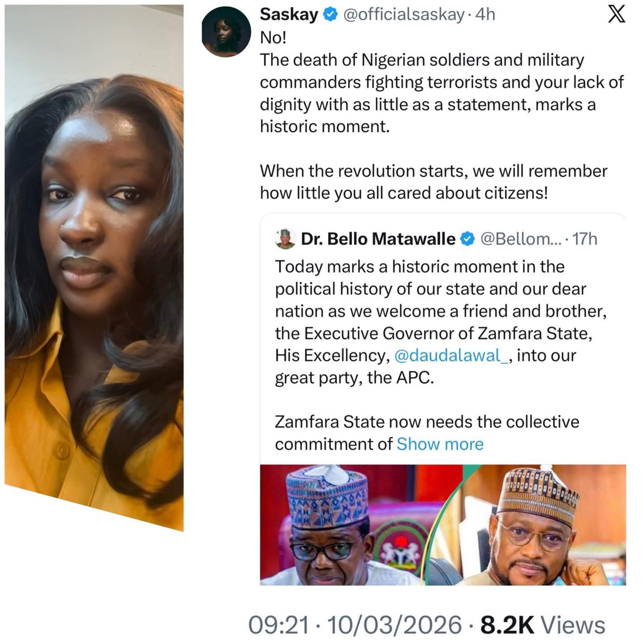Click the @officialsaskay handle

403,15
